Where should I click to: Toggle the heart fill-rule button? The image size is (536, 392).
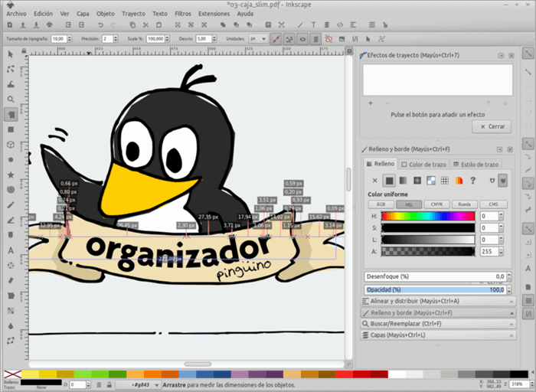[x=502, y=181]
